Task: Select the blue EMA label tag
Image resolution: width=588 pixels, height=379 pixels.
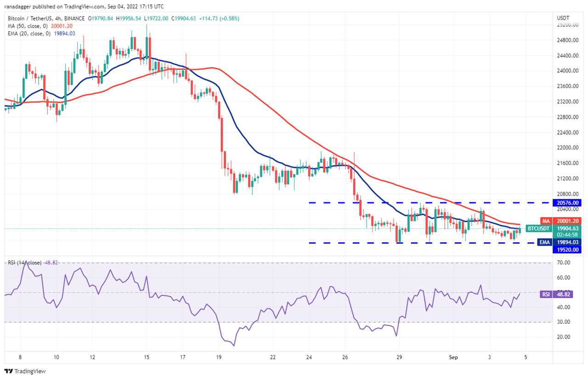Action: pos(545,242)
